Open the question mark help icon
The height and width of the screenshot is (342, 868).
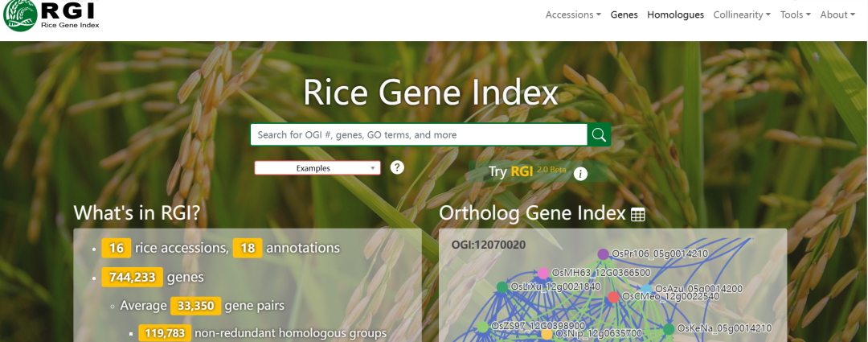397,167
